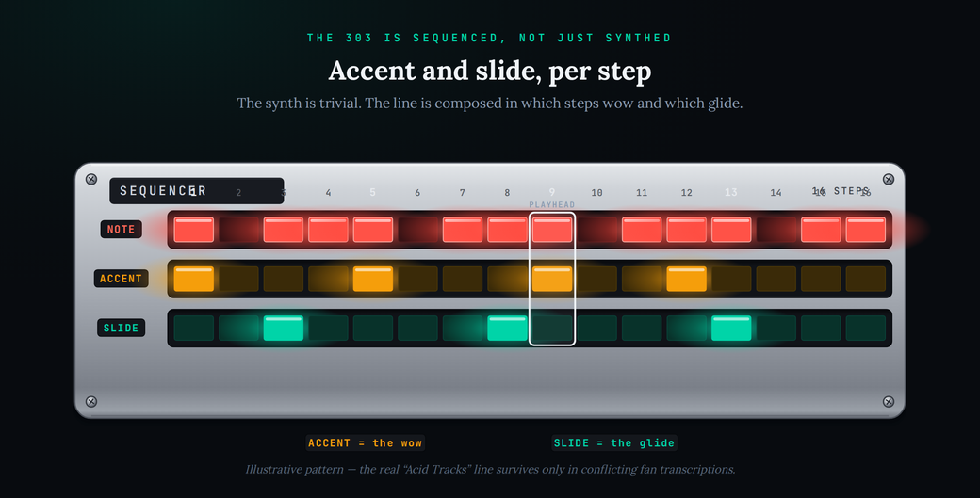Enable SLIDE on step 16
The image size is (980, 498).
pyautogui.click(x=866, y=329)
